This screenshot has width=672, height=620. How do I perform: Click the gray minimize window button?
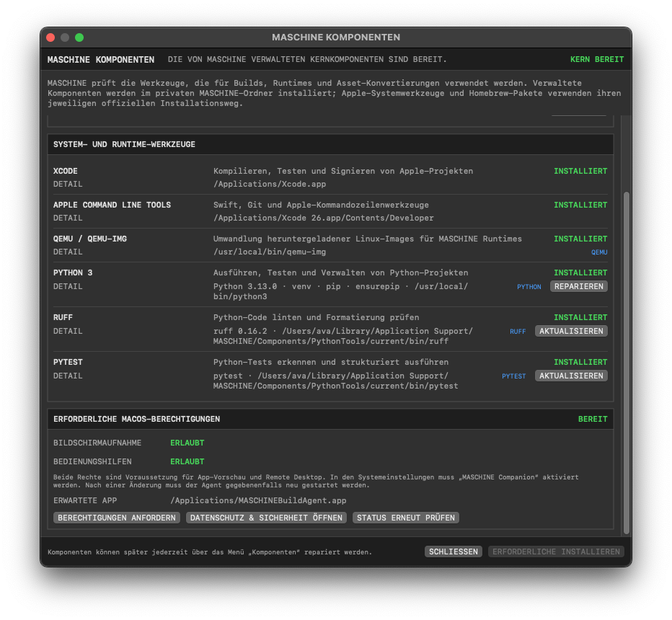point(65,37)
